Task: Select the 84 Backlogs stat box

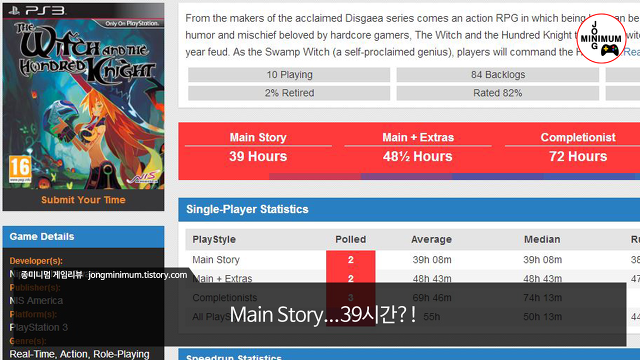Action: pos(498,75)
